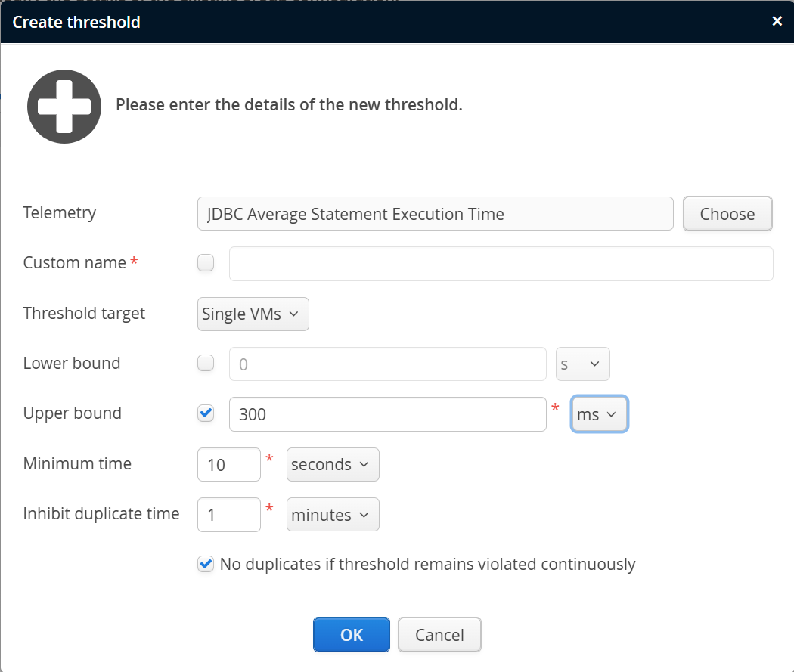The height and width of the screenshot is (672, 794).
Task: Click the Cancel button
Action: pos(439,635)
